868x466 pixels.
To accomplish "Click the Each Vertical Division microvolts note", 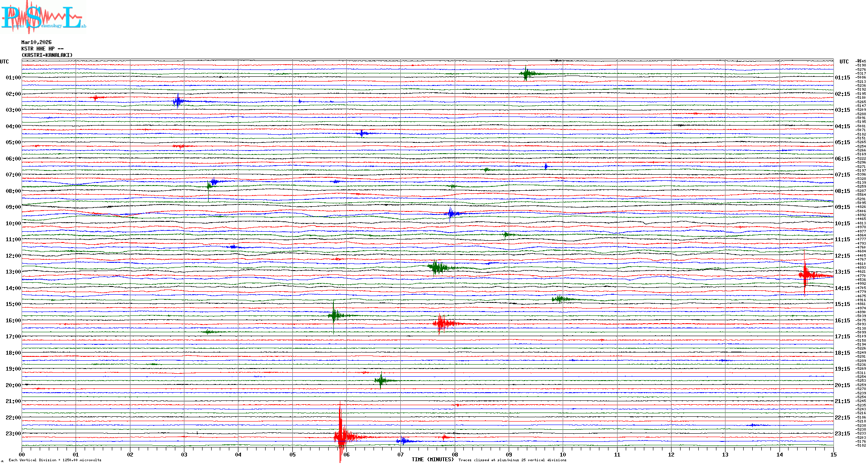I will [55, 460].
